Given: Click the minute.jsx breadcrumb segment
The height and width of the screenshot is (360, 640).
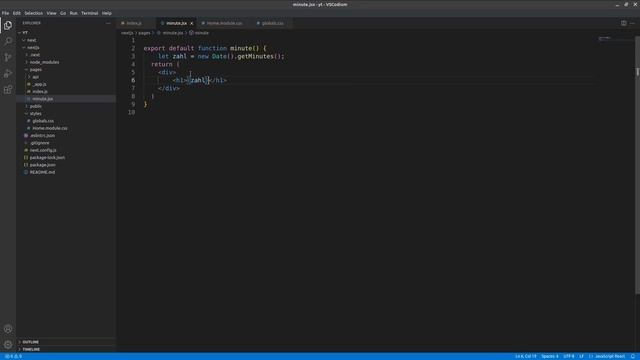Looking at the screenshot, I should pos(173,33).
